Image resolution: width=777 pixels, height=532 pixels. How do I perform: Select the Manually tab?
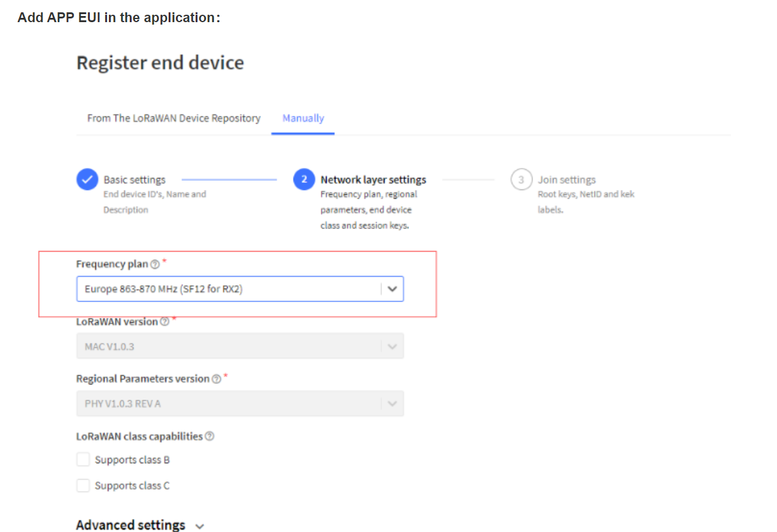click(303, 118)
